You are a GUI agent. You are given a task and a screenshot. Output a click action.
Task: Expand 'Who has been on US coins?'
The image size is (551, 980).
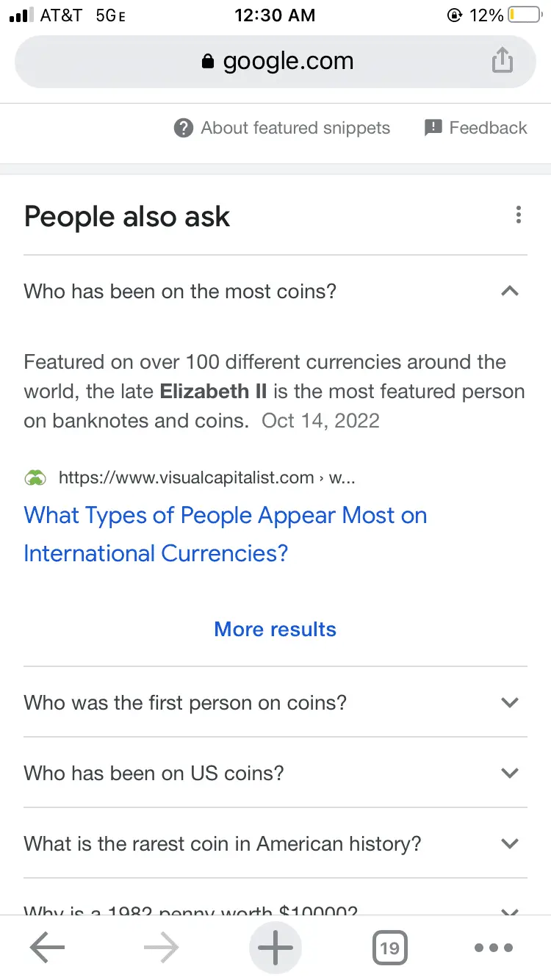pyautogui.click(x=509, y=773)
